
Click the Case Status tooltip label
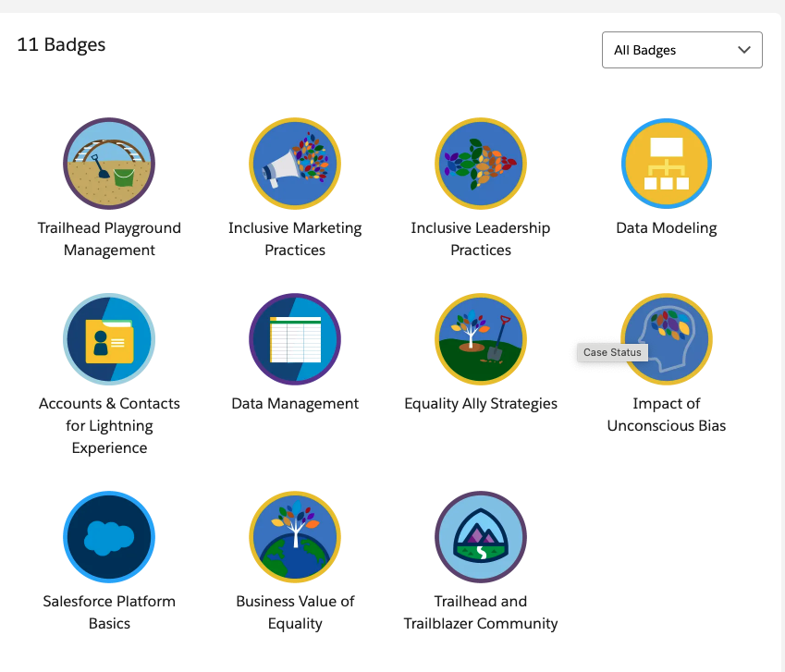pos(612,352)
